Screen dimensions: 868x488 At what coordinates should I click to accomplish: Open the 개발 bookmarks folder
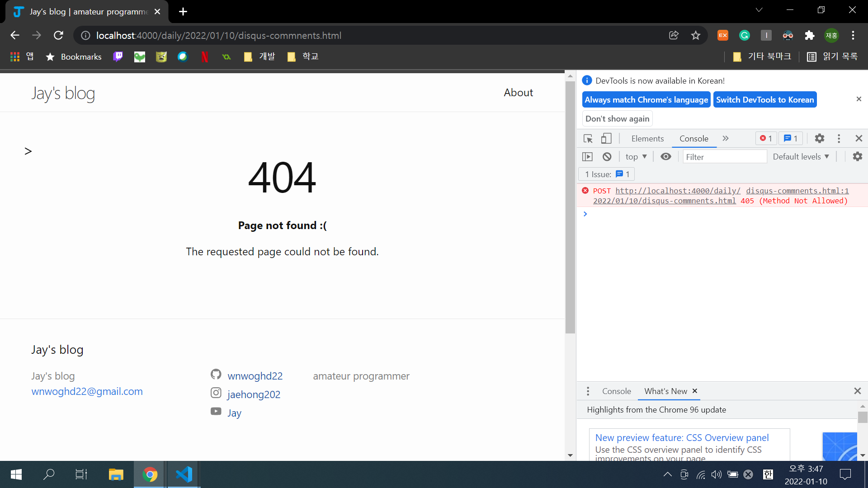pos(259,56)
